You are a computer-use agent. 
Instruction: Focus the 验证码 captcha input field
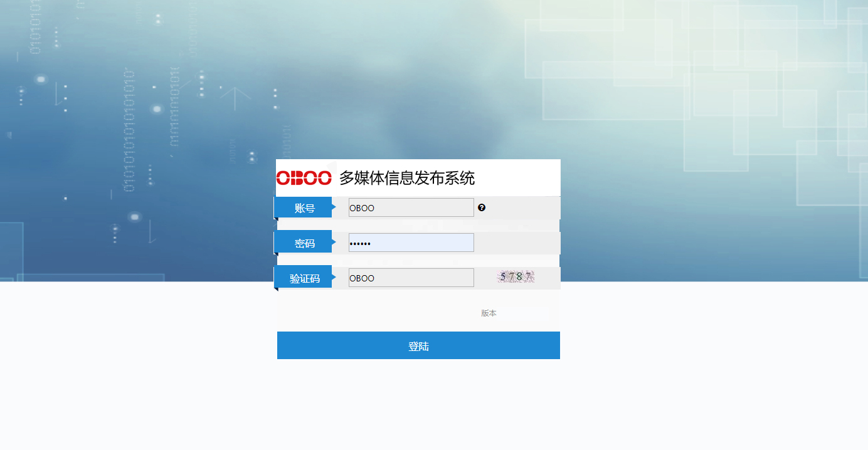(x=411, y=278)
